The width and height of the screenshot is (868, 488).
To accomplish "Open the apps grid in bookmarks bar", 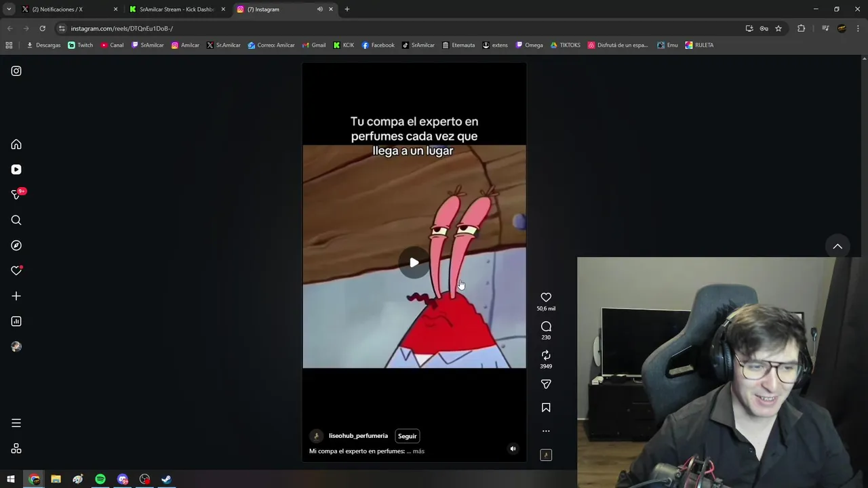I will [9, 45].
